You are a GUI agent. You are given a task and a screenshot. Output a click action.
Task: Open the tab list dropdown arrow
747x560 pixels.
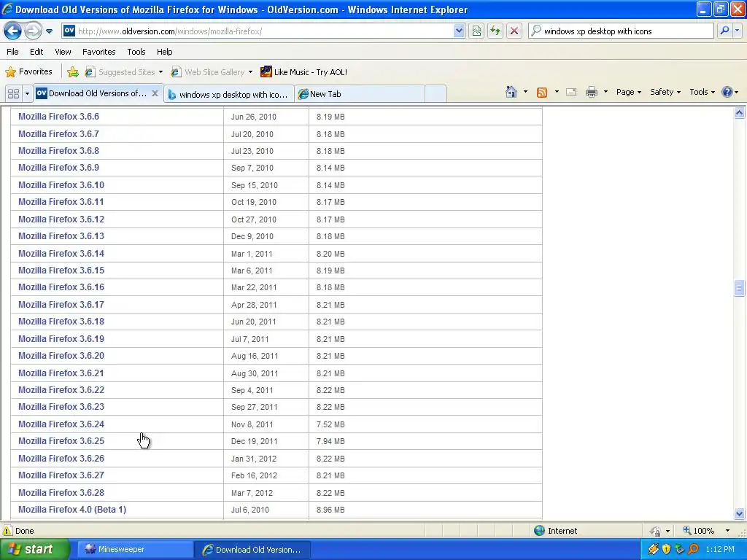27,93
